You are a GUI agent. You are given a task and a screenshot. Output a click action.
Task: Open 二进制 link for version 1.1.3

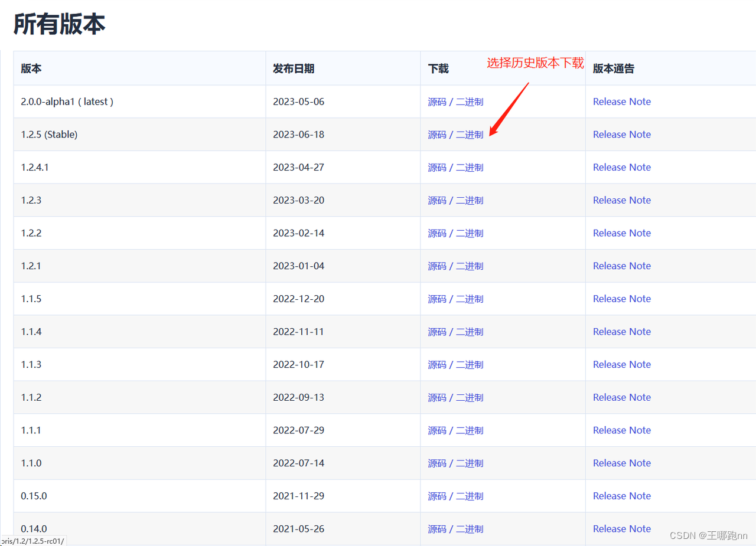(x=470, y=365)
